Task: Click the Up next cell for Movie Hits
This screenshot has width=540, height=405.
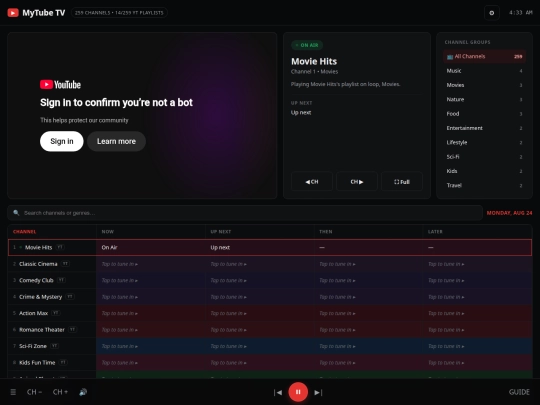Action: coord(260,247)
